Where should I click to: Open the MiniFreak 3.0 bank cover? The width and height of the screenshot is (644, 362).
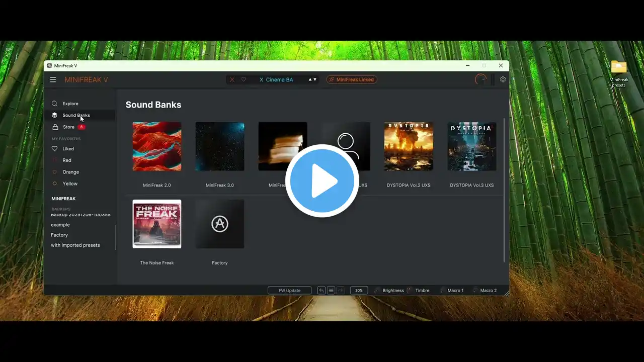(220, 146)
